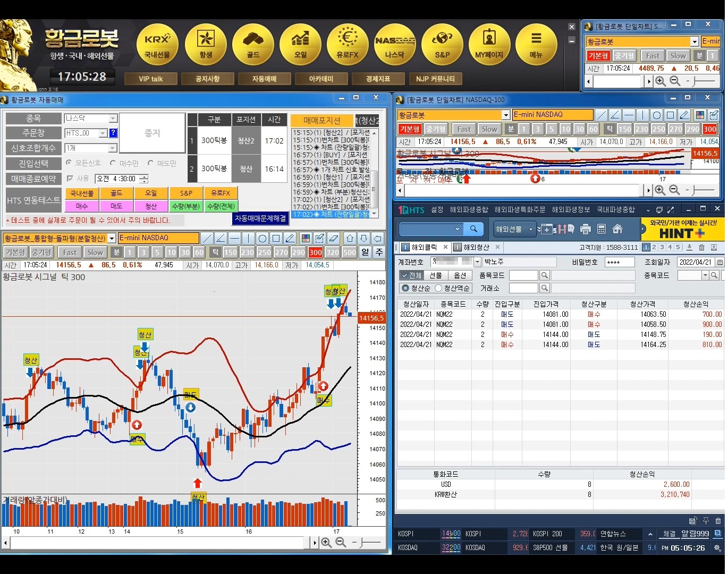Open the calendar picker next to 조회일자
The width and height of the screenshot is (728, 574).
click(x=719, y=262)
